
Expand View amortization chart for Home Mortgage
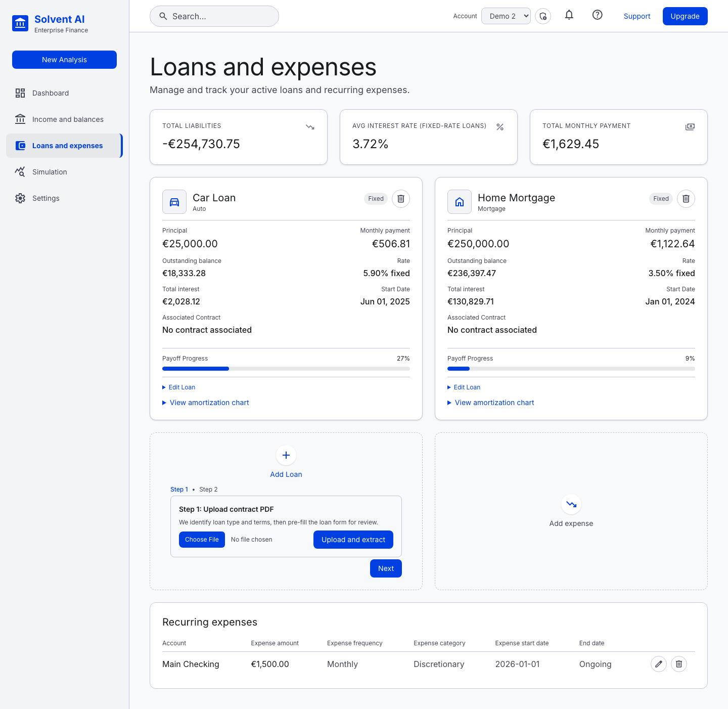[x=491, y=403]
